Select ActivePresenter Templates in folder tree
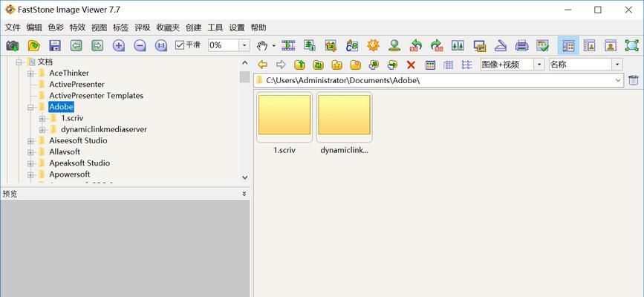The image size is (644, 297). click(x=96, y=96)
